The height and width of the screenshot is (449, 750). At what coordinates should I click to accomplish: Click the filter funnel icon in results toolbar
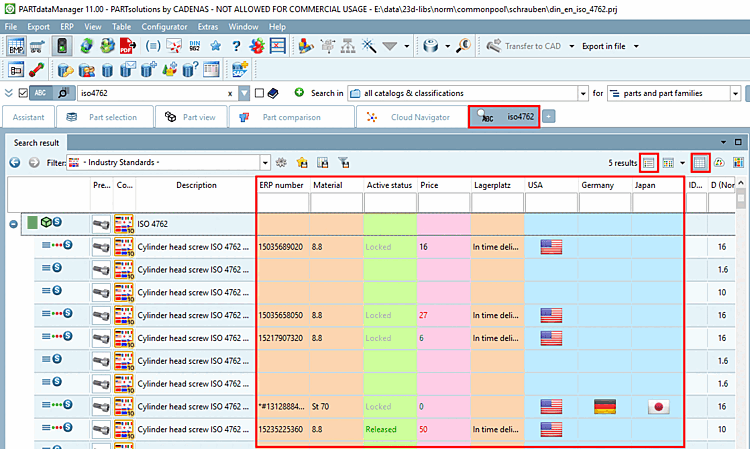click(343, 162)
